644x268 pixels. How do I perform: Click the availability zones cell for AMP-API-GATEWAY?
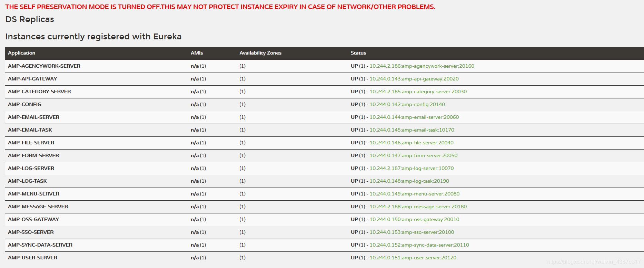pos(242,79)
